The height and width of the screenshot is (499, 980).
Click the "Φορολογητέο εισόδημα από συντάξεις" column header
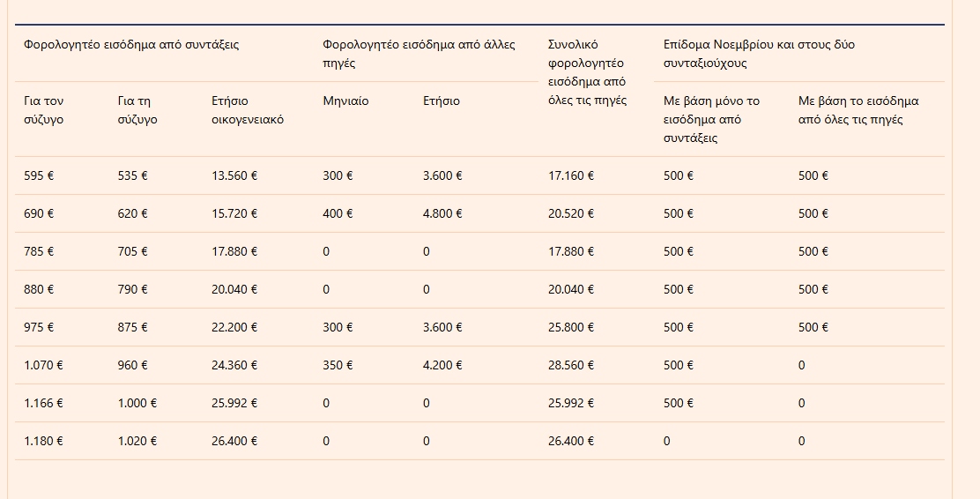click(x=131, y=44)
